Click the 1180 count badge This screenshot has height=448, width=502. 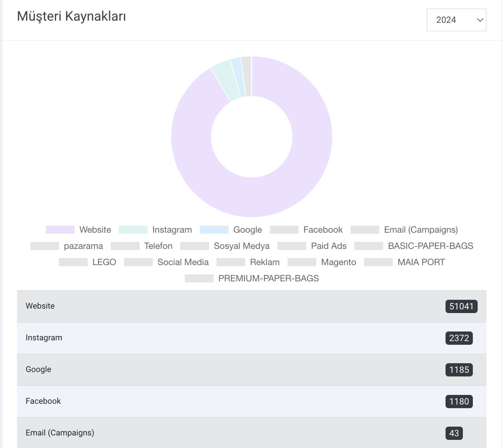click(459, 402)
